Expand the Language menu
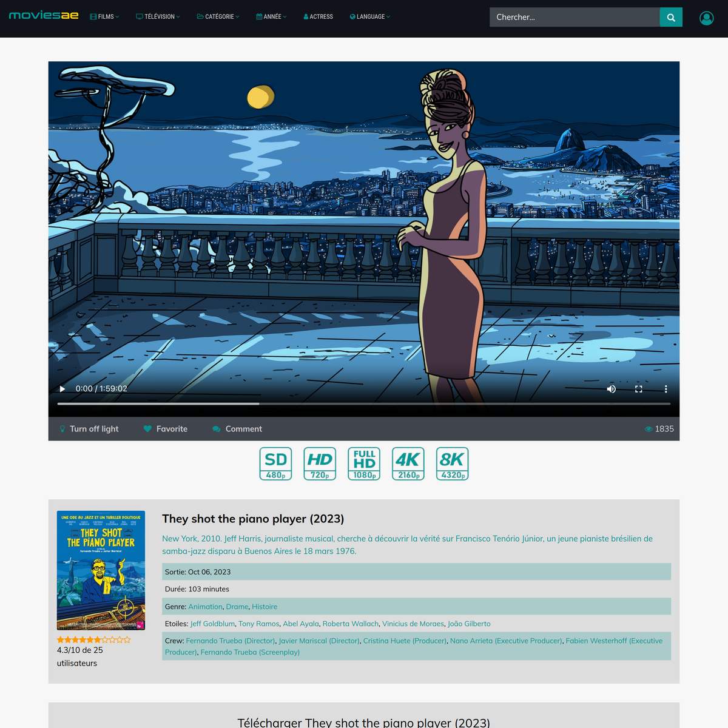 point(370,17)
